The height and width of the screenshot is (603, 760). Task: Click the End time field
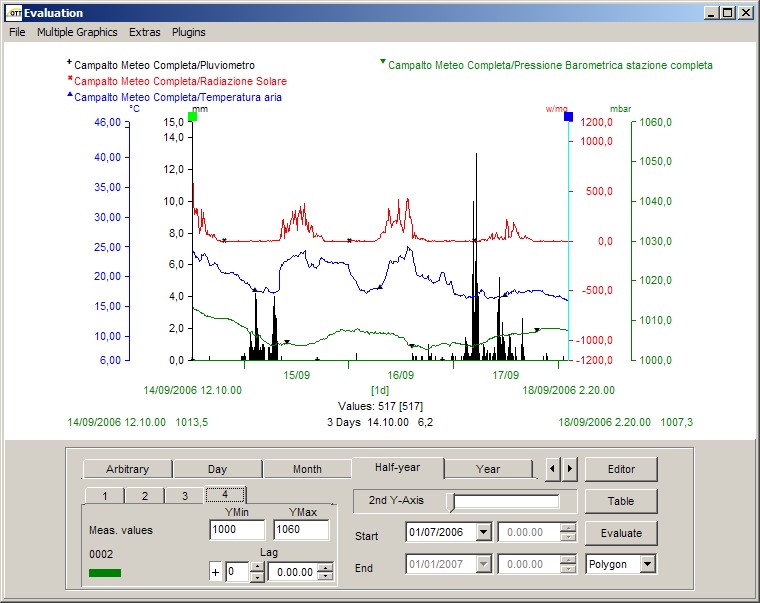point(529,564)
